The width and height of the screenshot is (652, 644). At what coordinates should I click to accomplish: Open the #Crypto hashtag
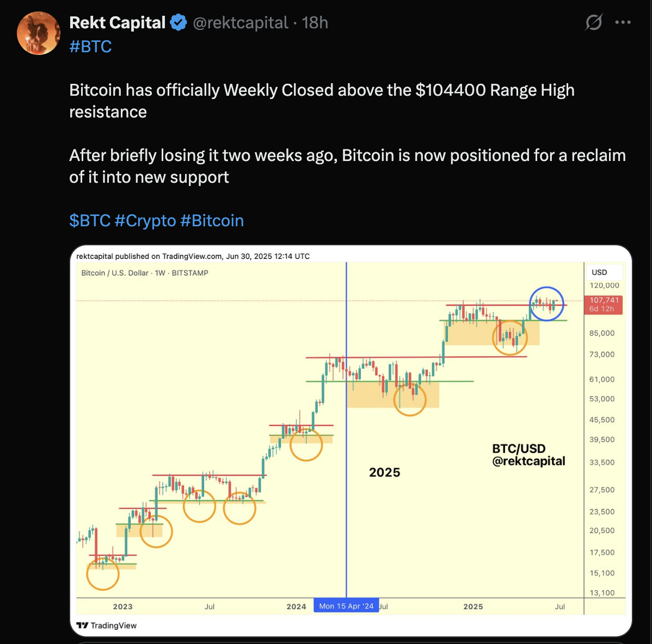pyautogui.click(x=146, y=220)
